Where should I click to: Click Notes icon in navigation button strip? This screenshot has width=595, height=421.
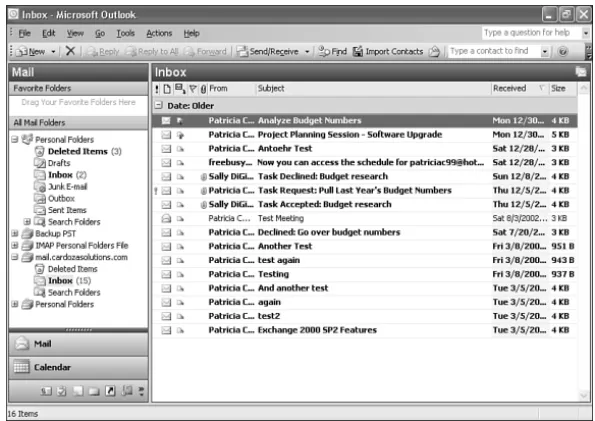click(78, 391)
